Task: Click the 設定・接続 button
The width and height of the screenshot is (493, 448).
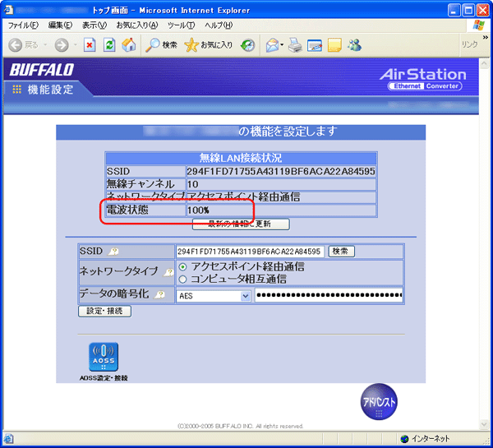Action: pyautogui.click(x=104, y=312)
